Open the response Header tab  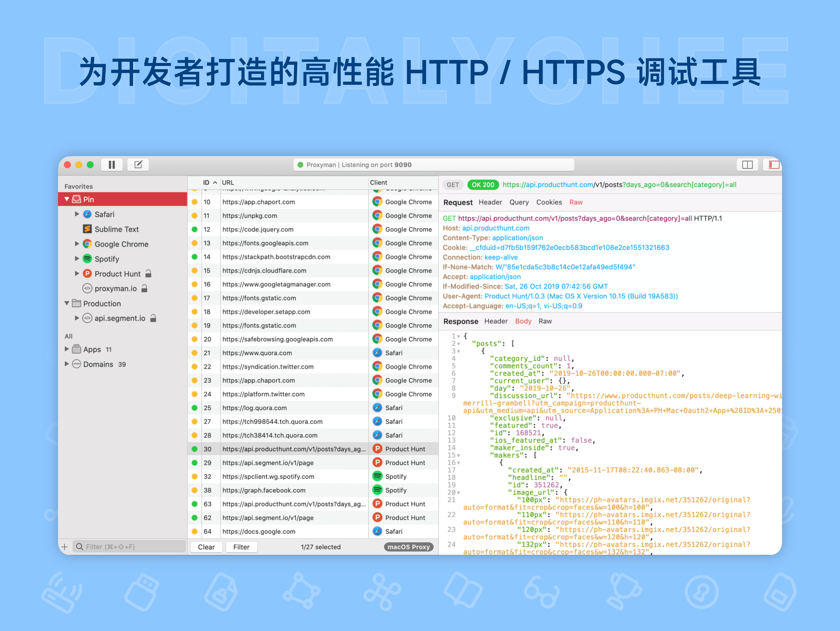(496, 321)
